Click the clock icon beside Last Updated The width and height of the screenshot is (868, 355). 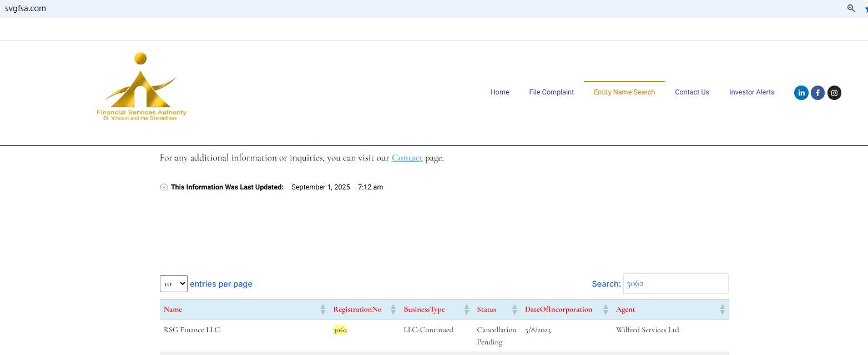pyautogui.click(x=164, y=187)
